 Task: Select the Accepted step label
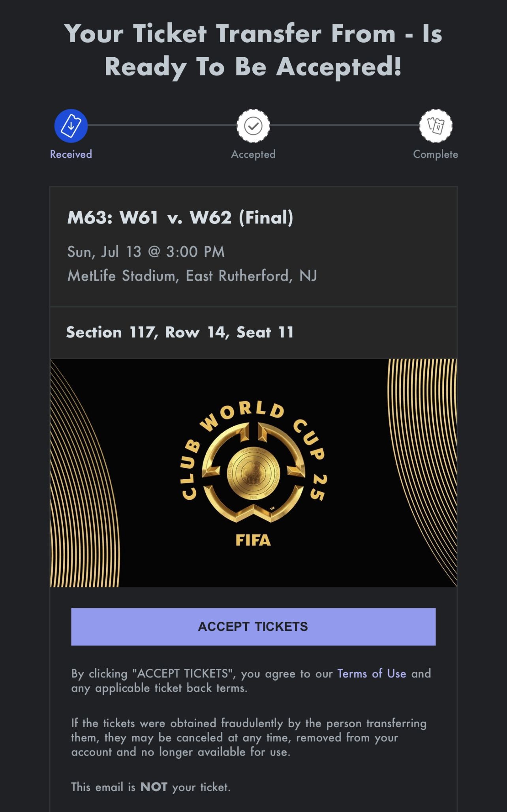(x=253, y=154)
